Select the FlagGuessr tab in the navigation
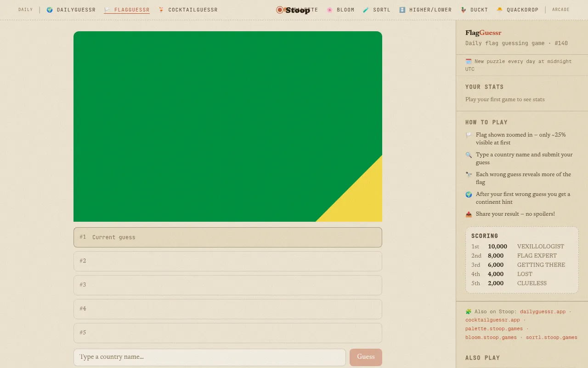Screen dimensions: 588x368 (x=127, y=10)
